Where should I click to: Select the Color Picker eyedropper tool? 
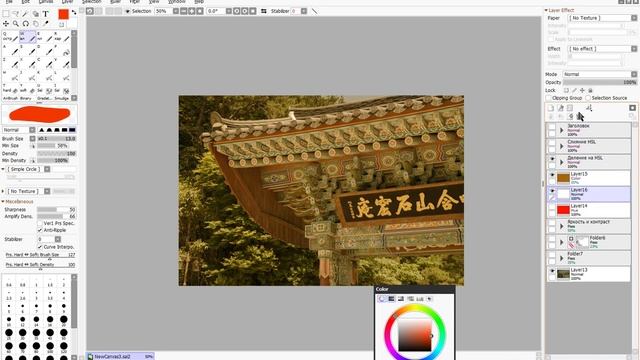46,24
